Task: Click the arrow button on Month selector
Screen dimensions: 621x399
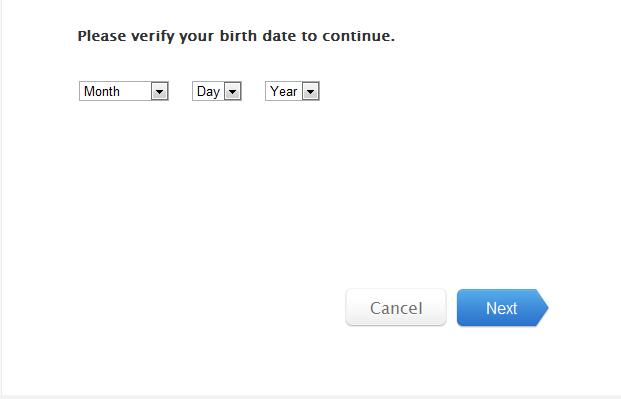Action: click(160, 92)
